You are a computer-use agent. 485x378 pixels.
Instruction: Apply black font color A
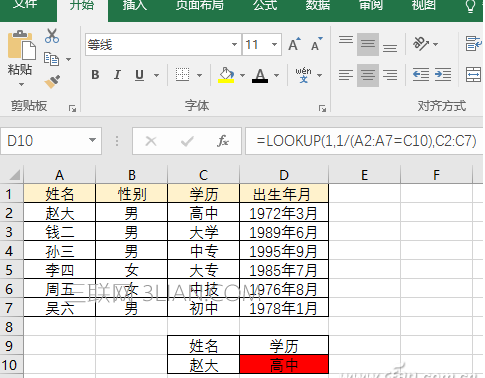click(260, 75)
